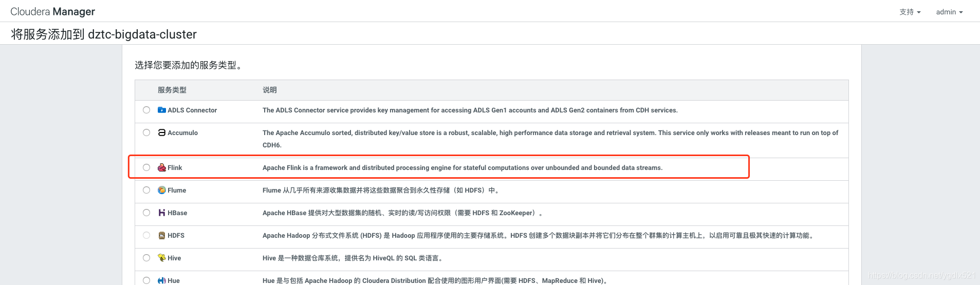Viewport: 980px width, 285px height.
Task: Click the 选择您要添加的服务类型 heading
Action: (x=189, y=65)
